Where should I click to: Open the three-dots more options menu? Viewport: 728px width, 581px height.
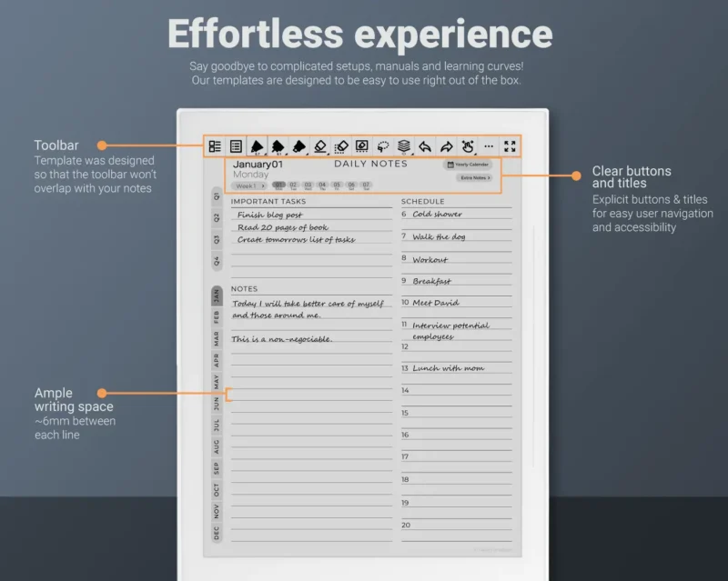489,145
